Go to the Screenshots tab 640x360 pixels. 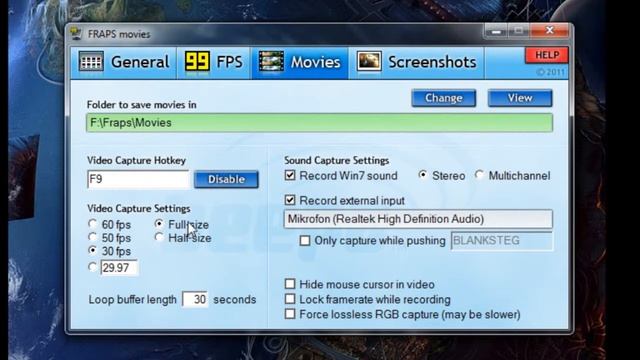[x=417, y=62]
